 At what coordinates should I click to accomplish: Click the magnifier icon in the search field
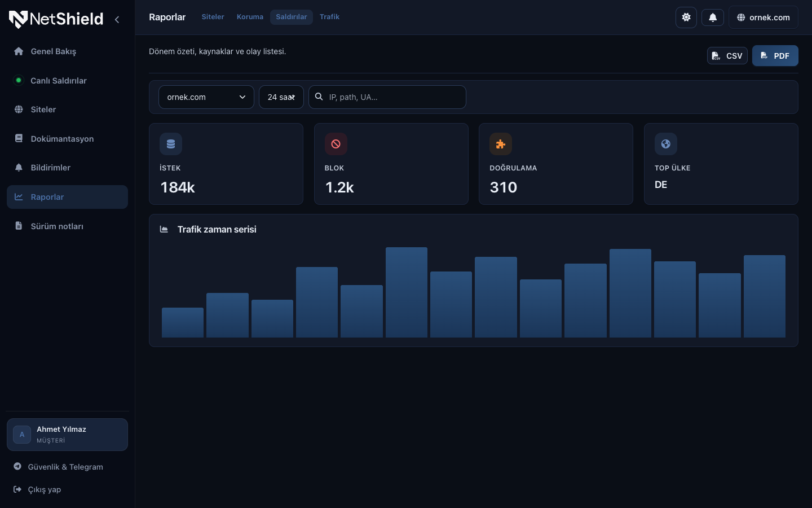(x=319, y=97)
